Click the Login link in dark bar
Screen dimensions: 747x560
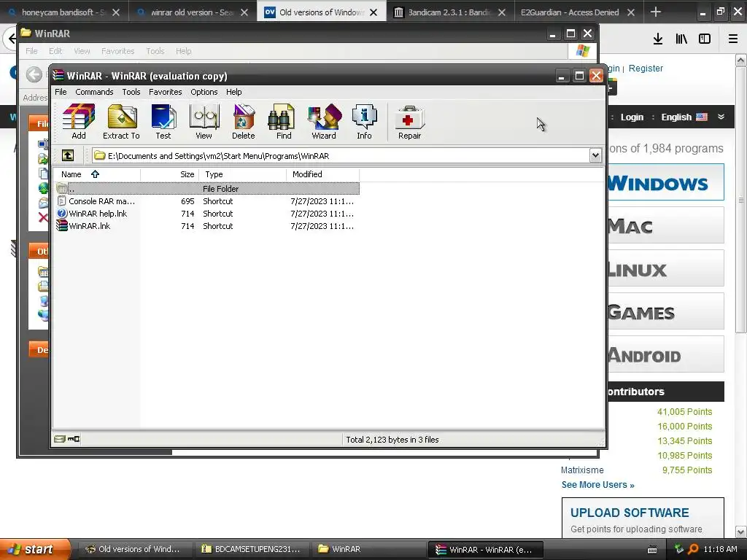[x=632, y=117]
